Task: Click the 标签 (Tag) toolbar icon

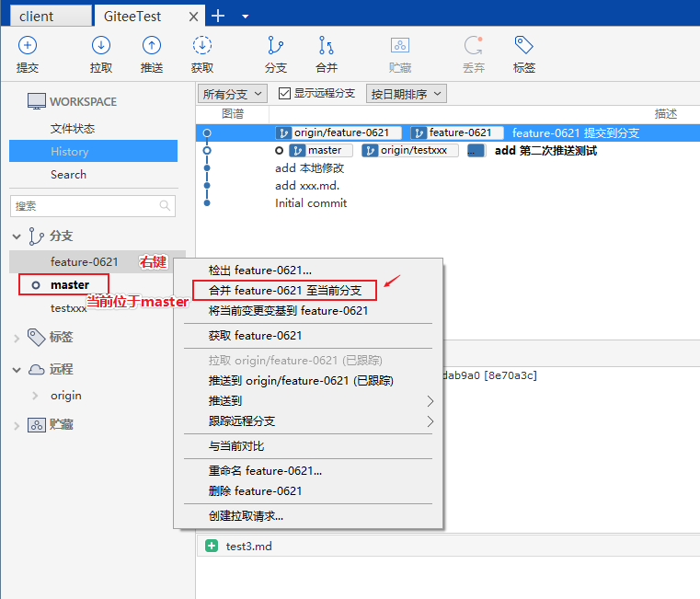Action: 524,53
